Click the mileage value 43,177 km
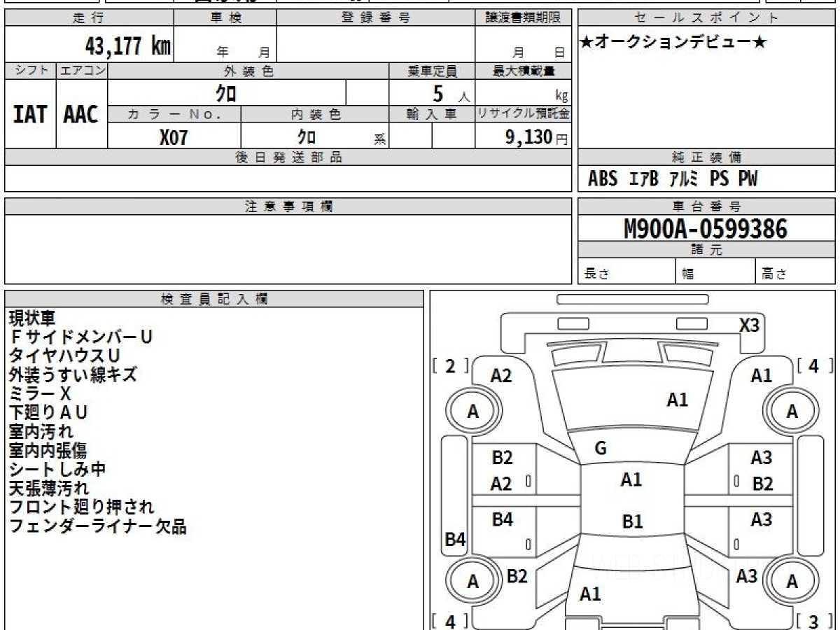Screen dimensions: 840x630 click(x=128, y=47)
